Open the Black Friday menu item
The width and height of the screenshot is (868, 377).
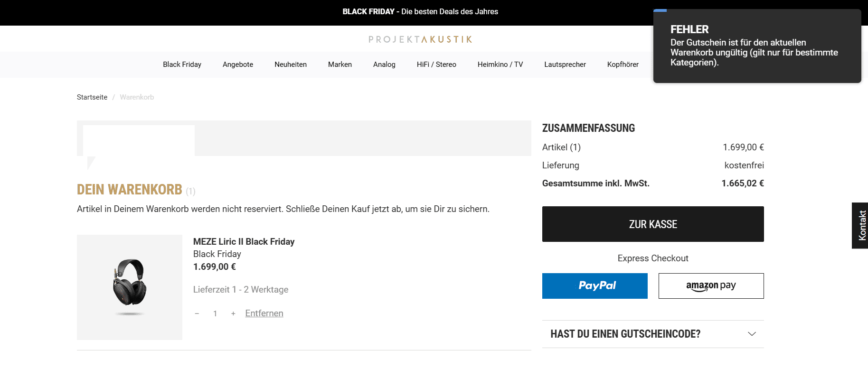182,64
